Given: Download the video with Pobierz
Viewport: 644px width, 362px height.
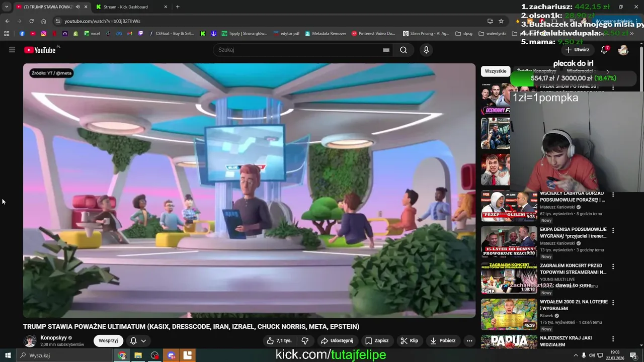Looking at the screenshot, I should click(x=443, y=340).
